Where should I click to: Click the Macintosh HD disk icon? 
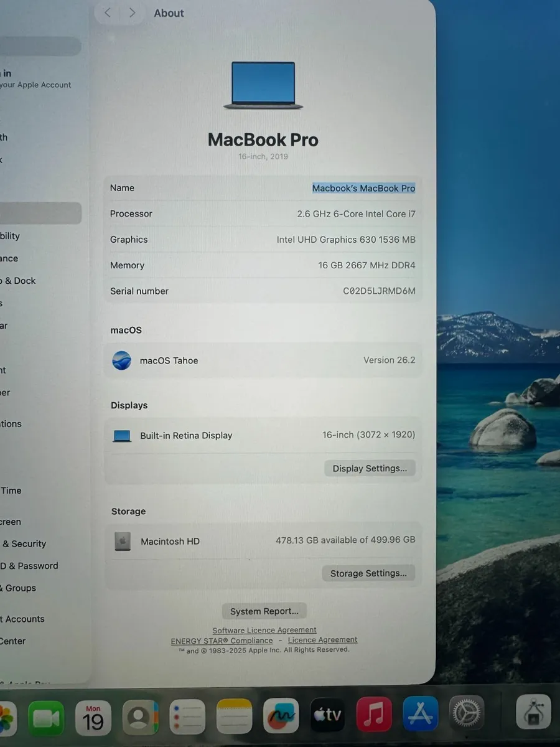pos(123,541)
